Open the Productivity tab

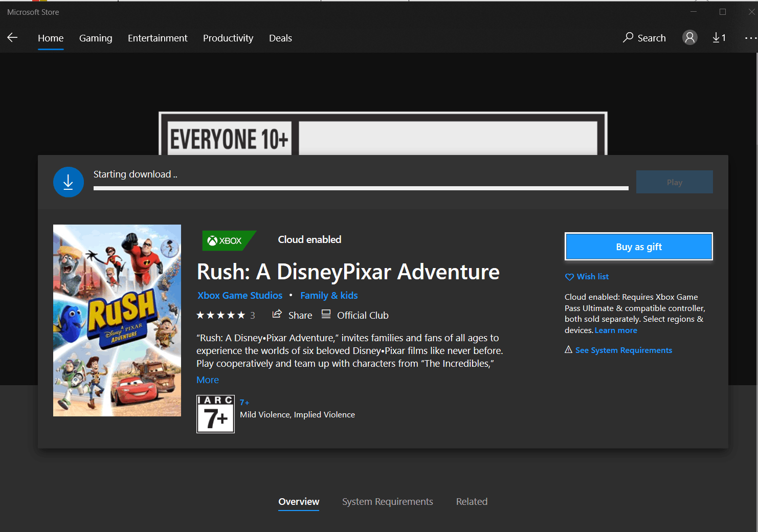tap(228, 38)
